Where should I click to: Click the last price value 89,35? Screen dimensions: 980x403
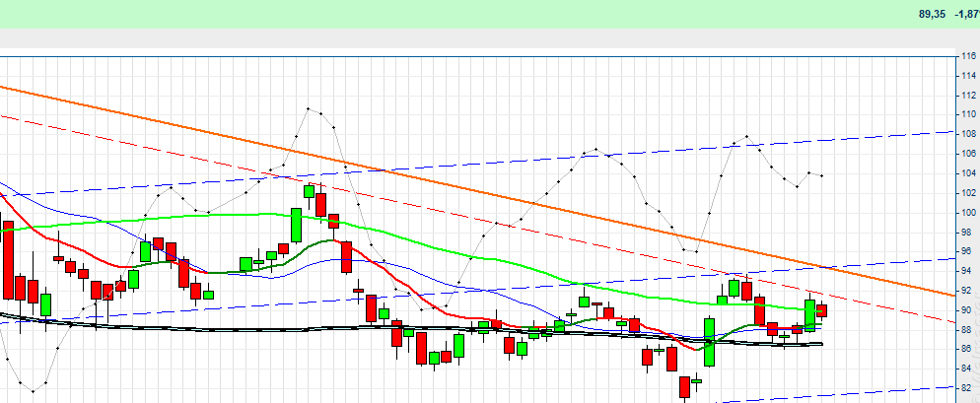(932, 14)
